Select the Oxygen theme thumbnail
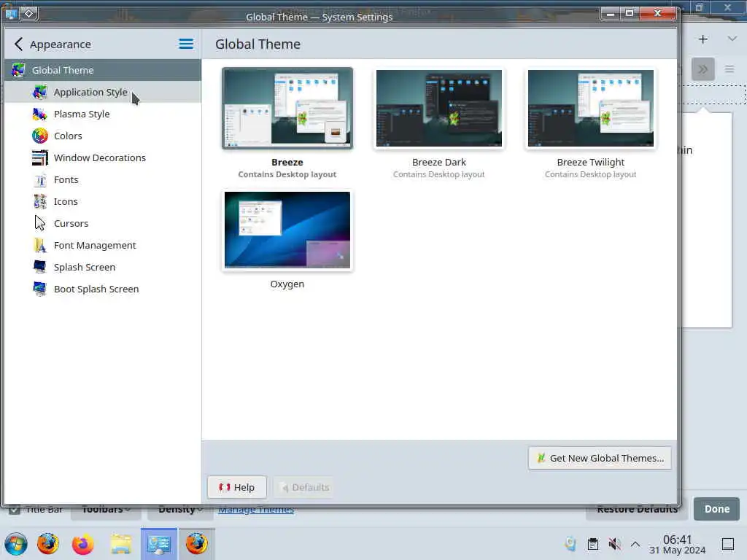The height and width of the screenshot is (560, 747). pyautogui.click(x=287, y=230)
